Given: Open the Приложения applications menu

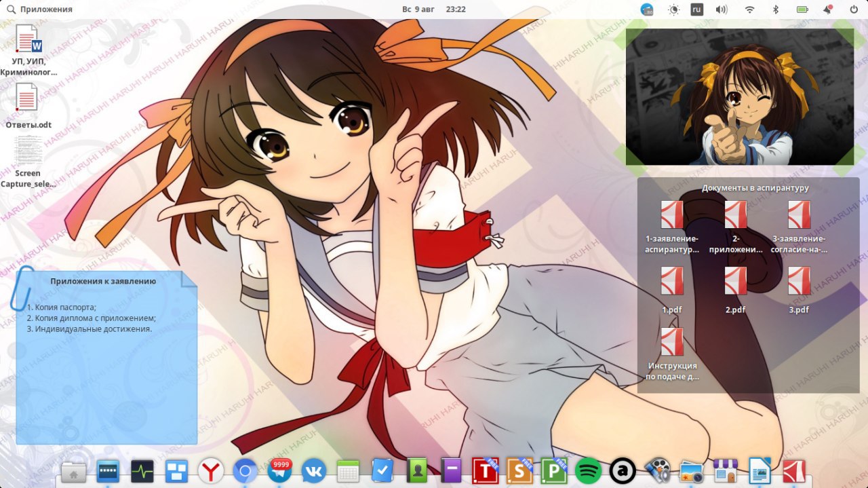Looking at the screenshot, I should click(x=39, y=10).
